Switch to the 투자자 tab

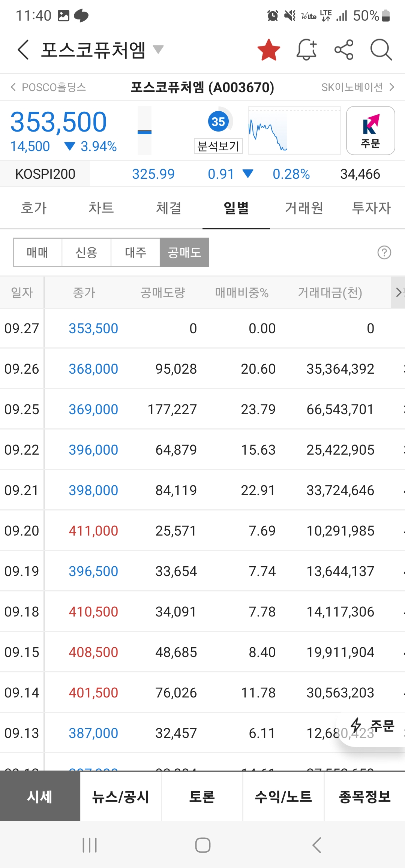point(371,208)
